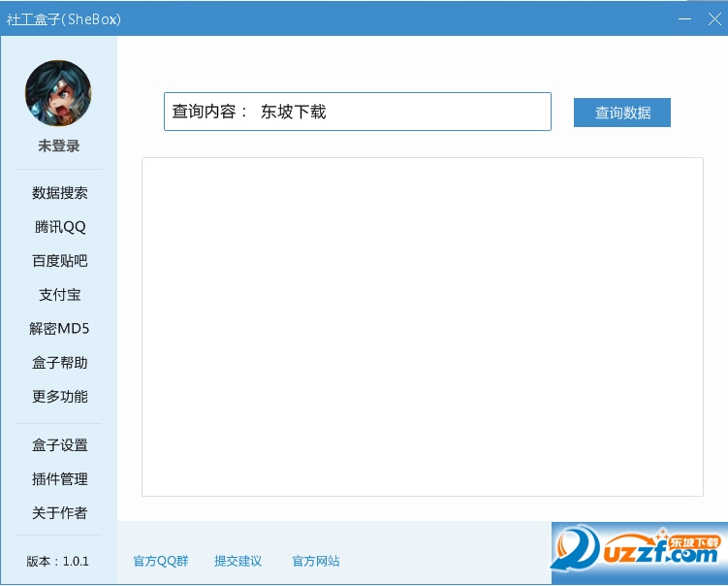The image size is (728, 586).
Task: Click the user avatar picture
Action: [x=58, y=93]
